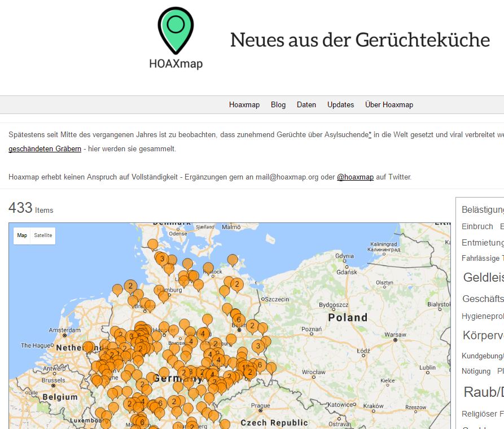This screenshot has height=429, width=504.
Task: Follow the 'geschändeten Gräbern' link
Action: tap(45, 149)
